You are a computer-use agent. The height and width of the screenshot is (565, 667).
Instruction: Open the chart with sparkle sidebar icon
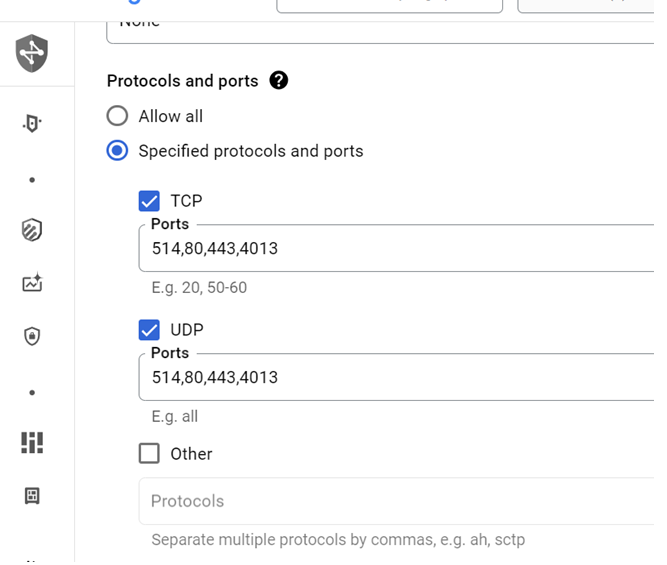(x=32, y=283)
